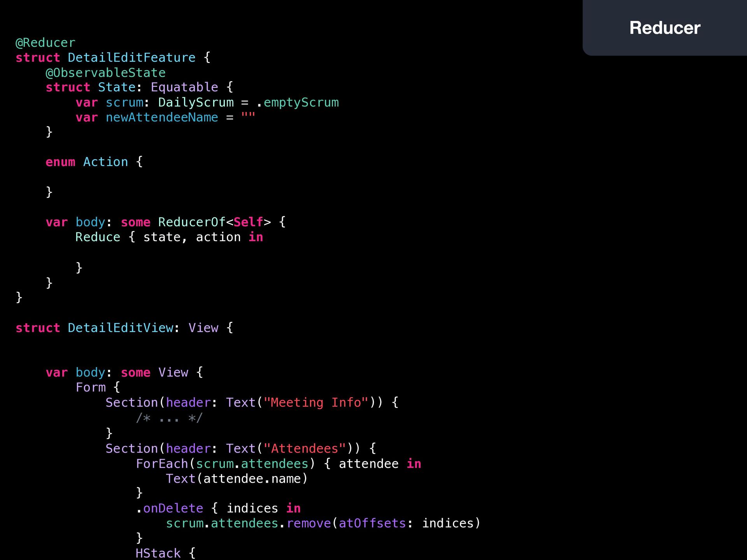
Task: Click the .onDelete { indices in line
Action: click(x=218, y=509)
